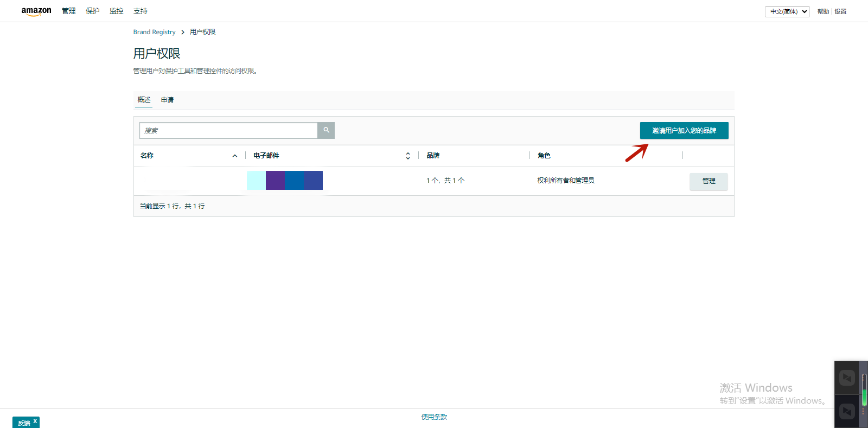Switch to the 申请 tab
This screenshot has height=428, width=868.
coord(167,100)
